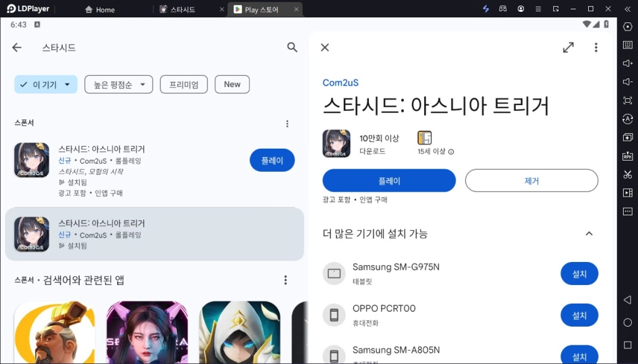Install APK from sidebar icon

[627, 156]
